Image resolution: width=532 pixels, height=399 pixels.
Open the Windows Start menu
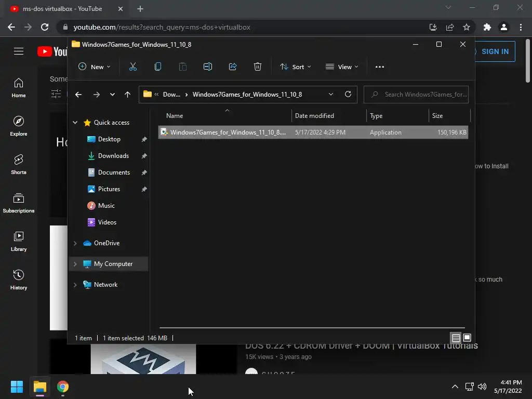17,387
